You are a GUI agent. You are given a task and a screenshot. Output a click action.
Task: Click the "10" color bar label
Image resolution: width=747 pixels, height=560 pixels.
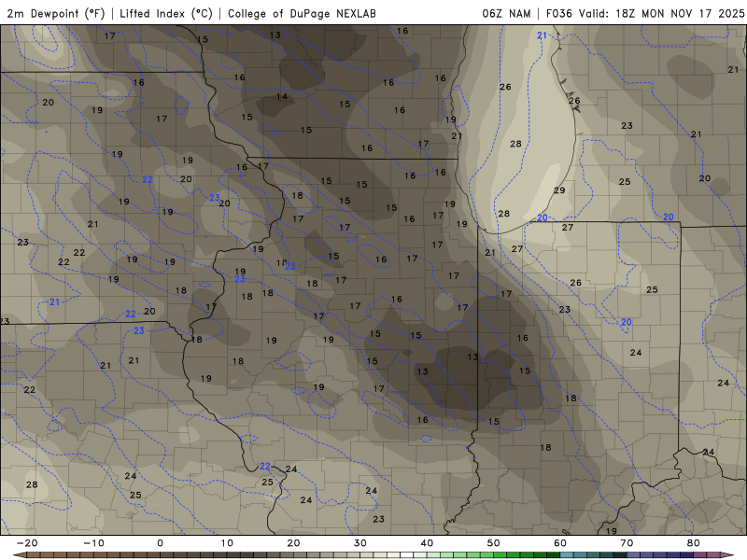pos(227,543)
